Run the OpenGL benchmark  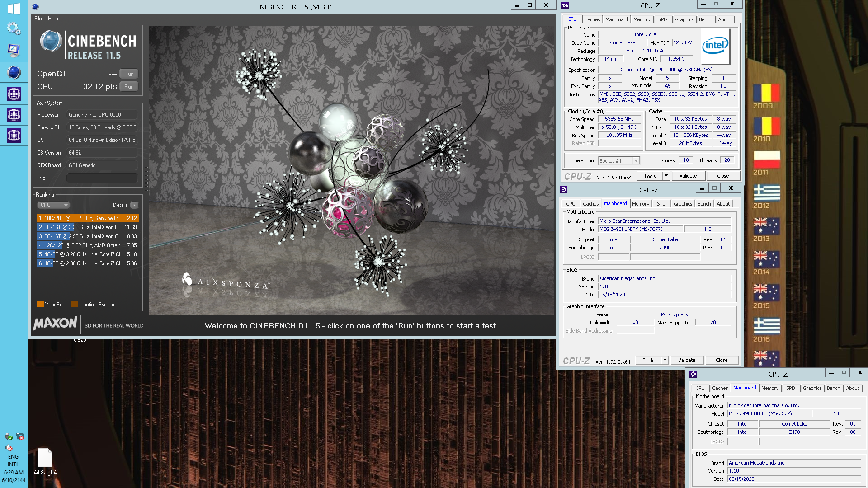(129, 74)
